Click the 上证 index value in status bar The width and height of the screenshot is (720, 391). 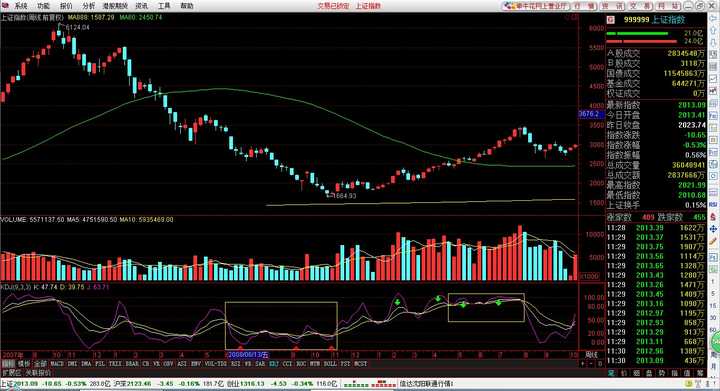pos(26,383)
